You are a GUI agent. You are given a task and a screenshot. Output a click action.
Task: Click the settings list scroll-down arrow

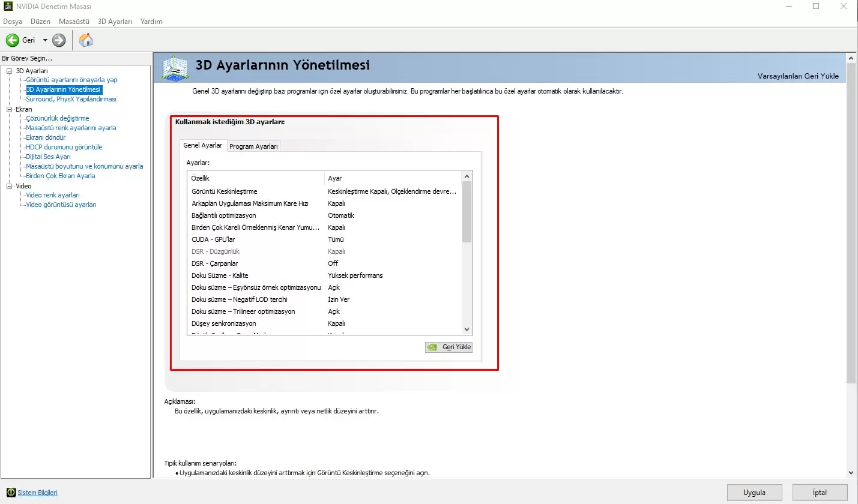(467, 329)
